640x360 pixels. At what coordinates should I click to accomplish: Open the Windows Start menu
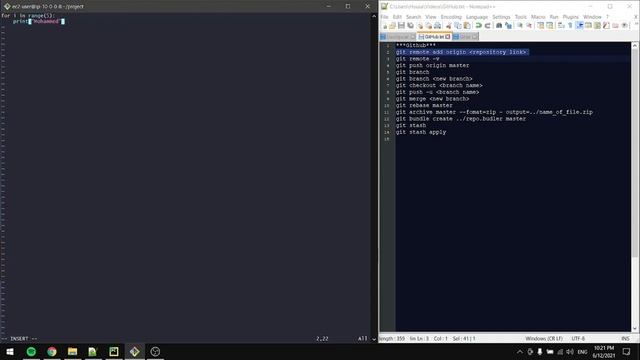point(10,351)
